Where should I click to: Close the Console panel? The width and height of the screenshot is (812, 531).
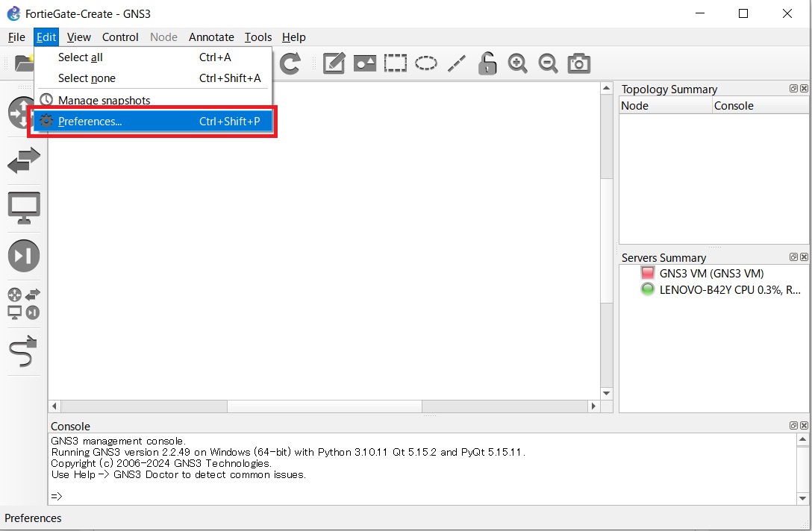[804, 425]
